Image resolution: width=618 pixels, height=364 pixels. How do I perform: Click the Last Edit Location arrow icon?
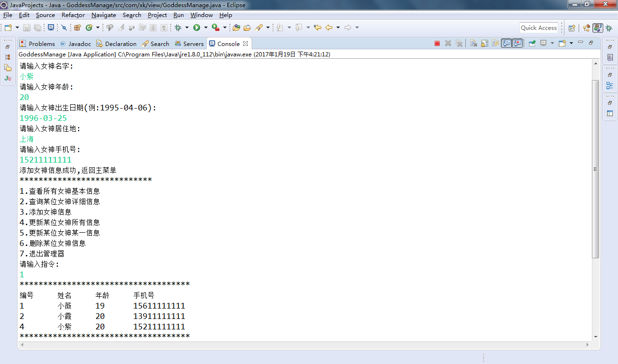pos(318,27)
